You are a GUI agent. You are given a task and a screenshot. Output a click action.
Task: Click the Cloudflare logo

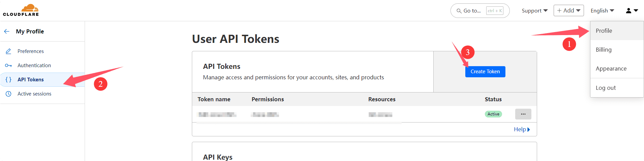coord(21,10)
